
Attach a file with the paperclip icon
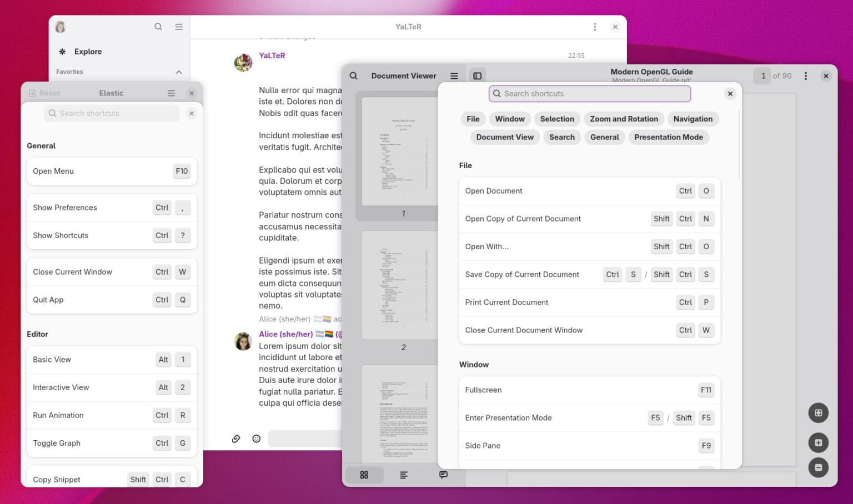pyautogui.click(x=236, y=439)
